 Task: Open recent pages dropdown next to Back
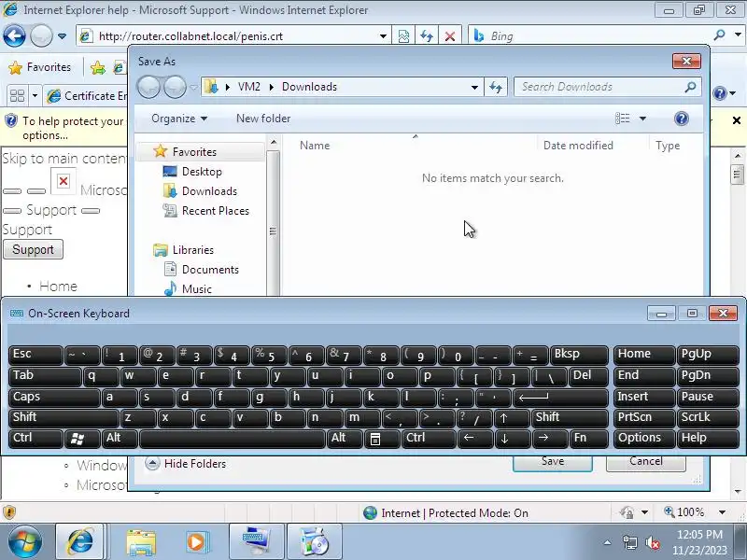pos(62,36)
